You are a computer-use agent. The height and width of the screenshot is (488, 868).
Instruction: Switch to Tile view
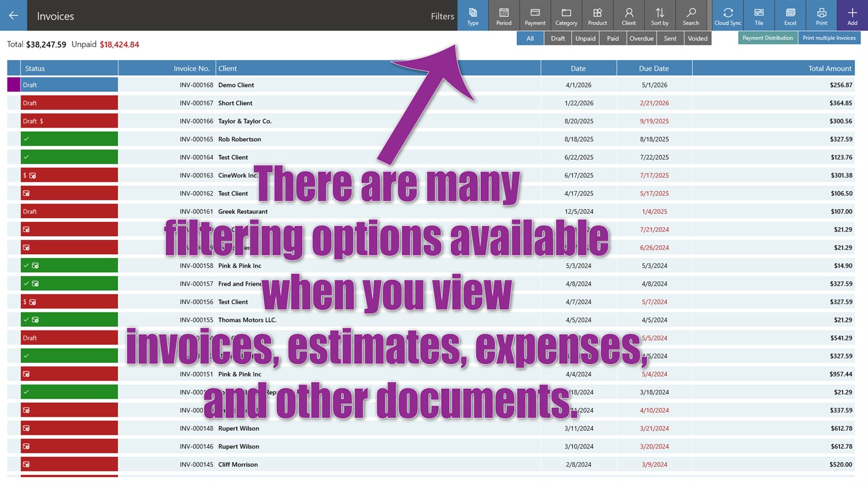click(x=758, y=15)
